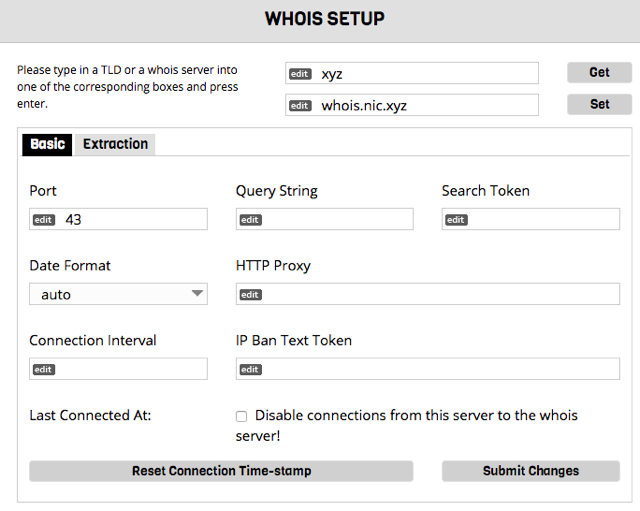Image resolution: width=640 pixels, height=511 pixels.
Task: Click the edit badge in TLD field
Action: [x=300, y=74]
